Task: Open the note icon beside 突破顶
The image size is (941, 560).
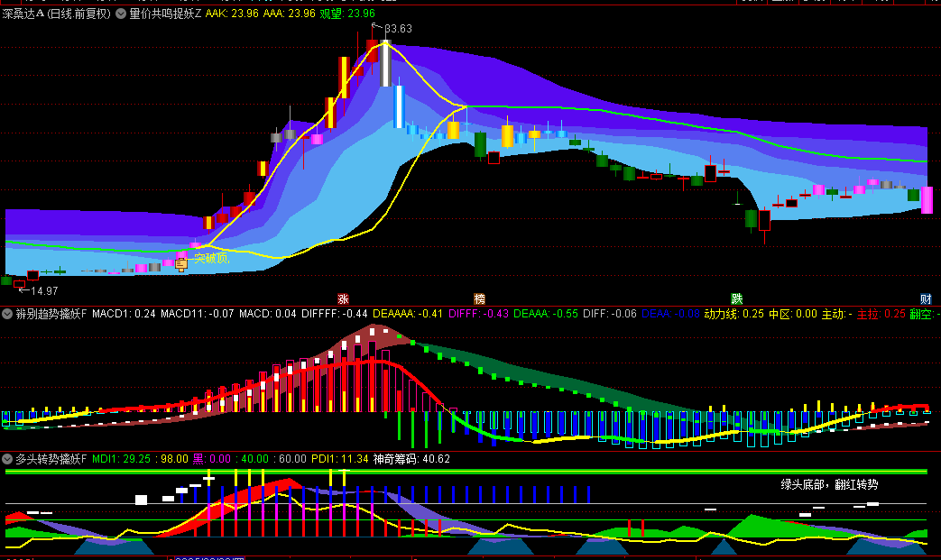Action: tap(181, 264)
